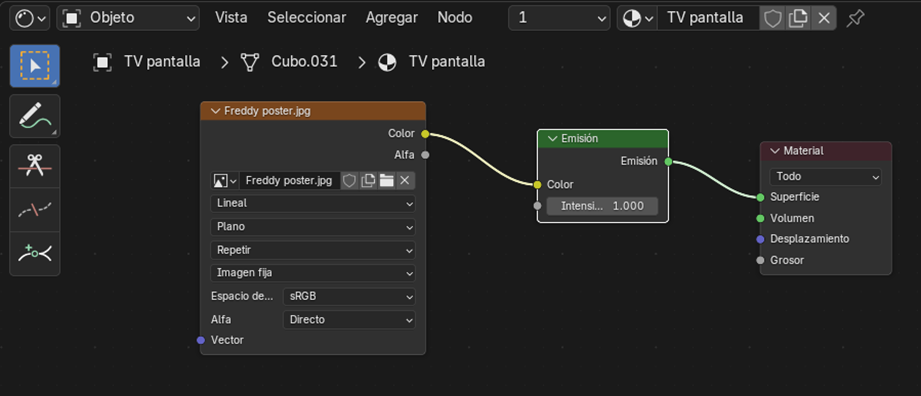The height and width of the screenshot is (396, 921).
Task: Duplicate the Freddy poster.jpg image datablock
Action: [368, 180]
